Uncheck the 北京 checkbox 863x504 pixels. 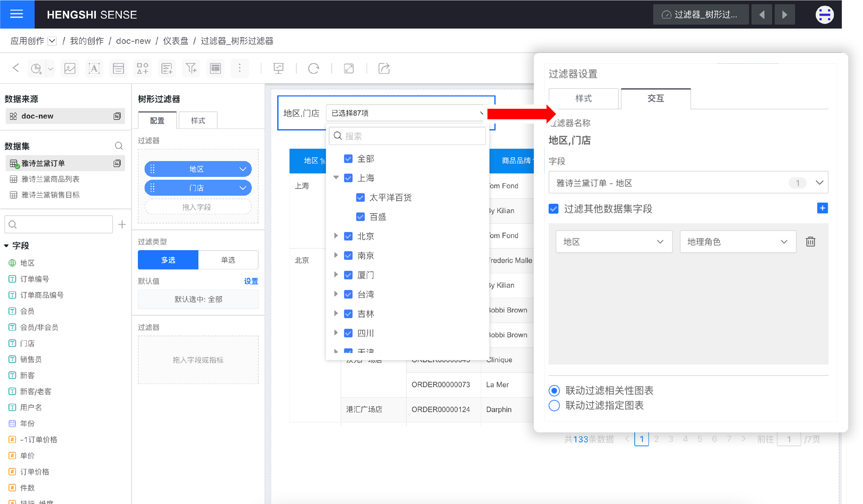tap(348, 236)
